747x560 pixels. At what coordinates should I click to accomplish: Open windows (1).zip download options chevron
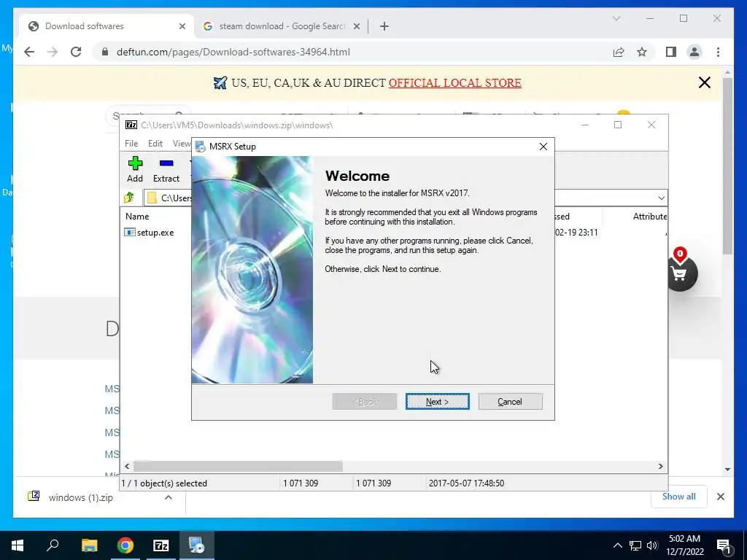pos(169,497)
